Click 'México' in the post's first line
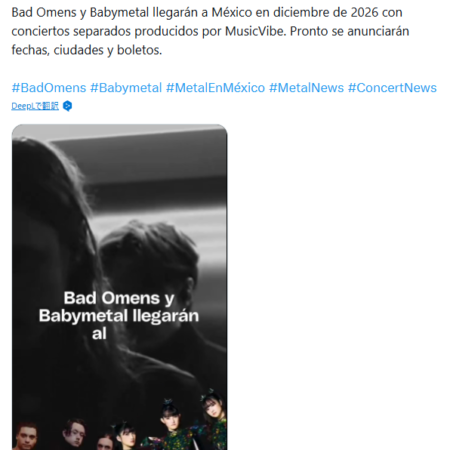Viewport: 450px width, 450px height. coord(232,13)
